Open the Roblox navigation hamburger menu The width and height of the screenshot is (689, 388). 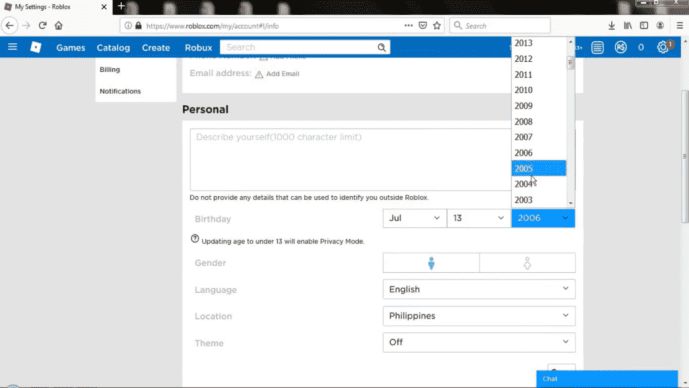pos(12,47)
